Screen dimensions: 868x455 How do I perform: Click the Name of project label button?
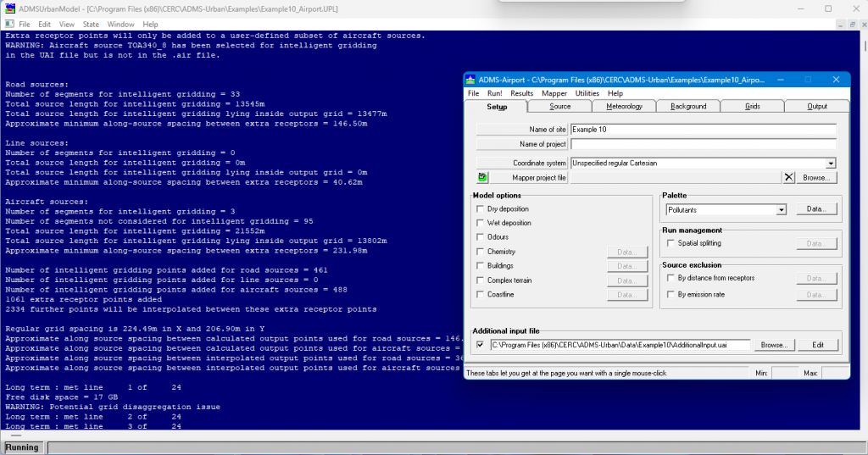click(521, 144)
